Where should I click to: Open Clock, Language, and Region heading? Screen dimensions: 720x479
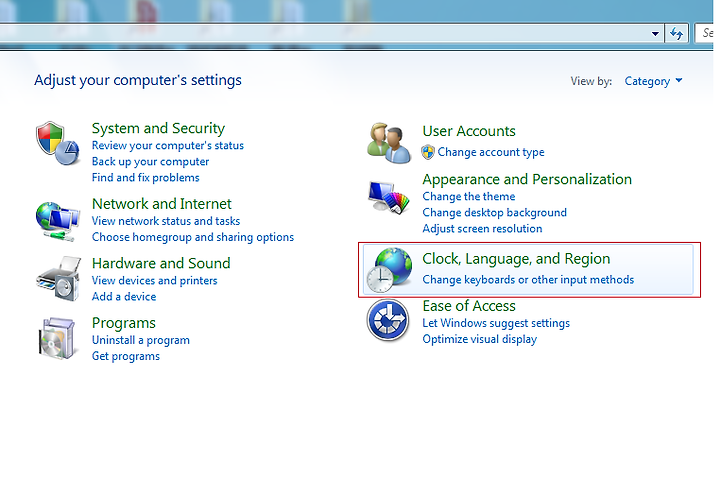[516, 259]
